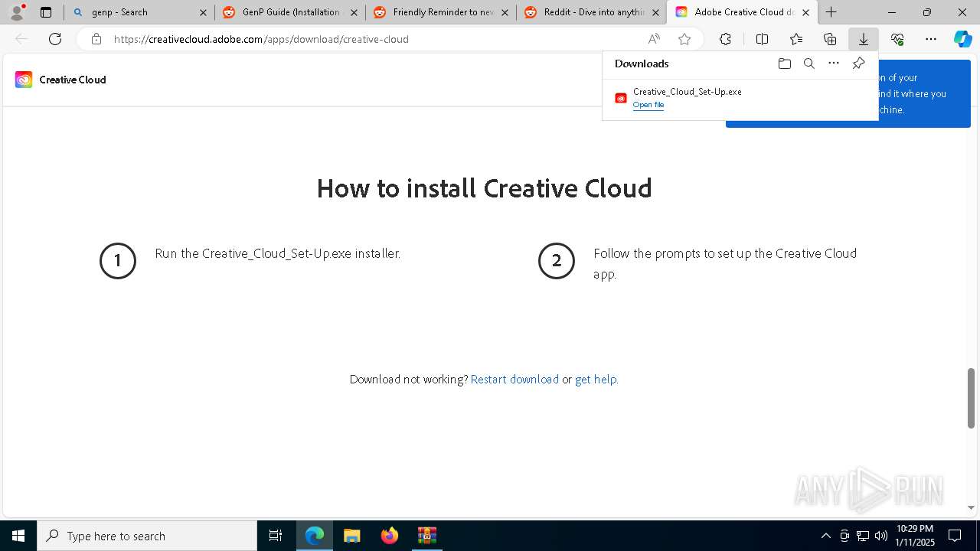Open Windows notification center
Image resolution: width=980 pixels, height=551 pixels.
tap(955, 536)
